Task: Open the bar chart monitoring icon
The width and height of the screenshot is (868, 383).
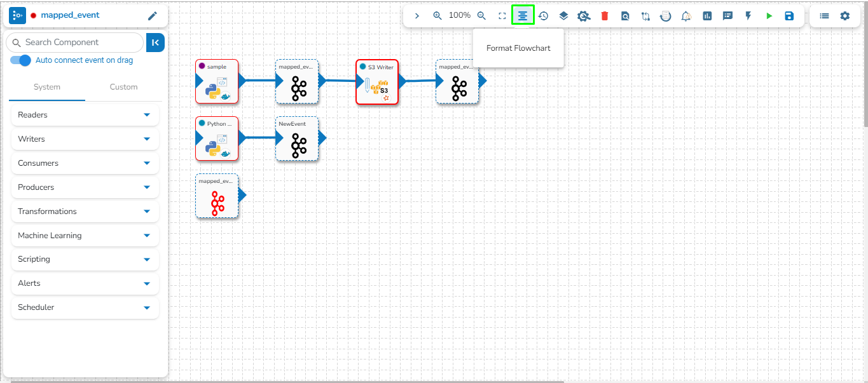Action: [707, 16]
